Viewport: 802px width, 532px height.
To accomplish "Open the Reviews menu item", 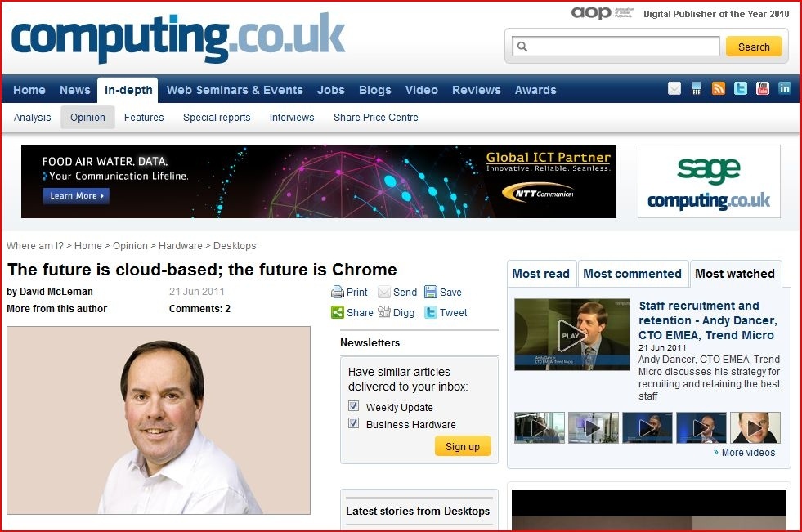I will coord(476,90).
